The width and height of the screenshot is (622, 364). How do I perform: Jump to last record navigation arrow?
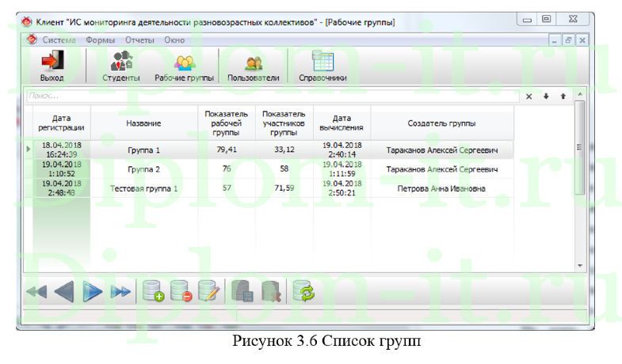point(120,292)
